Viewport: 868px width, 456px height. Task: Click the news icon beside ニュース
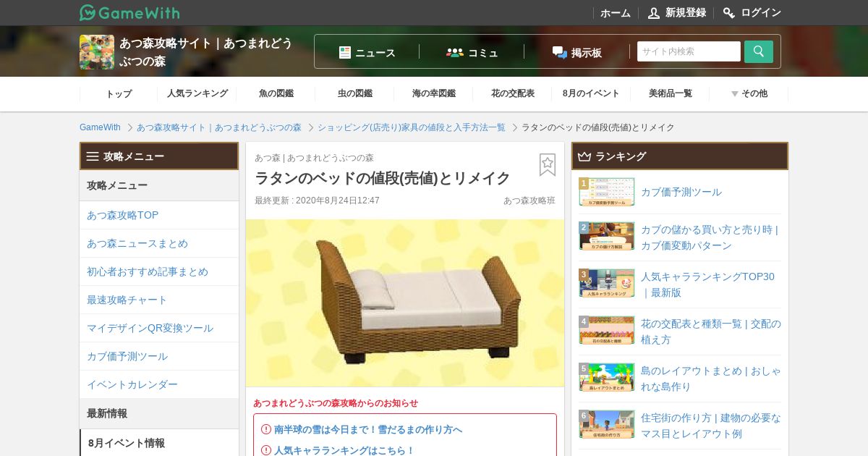pyautogui.click(x=345, y=52)
